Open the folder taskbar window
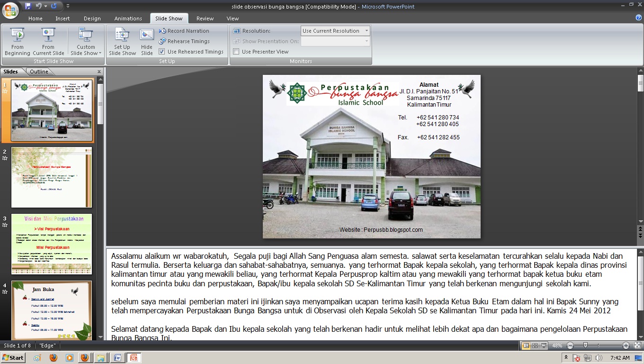644x364 pixels. tap(101, 358)
